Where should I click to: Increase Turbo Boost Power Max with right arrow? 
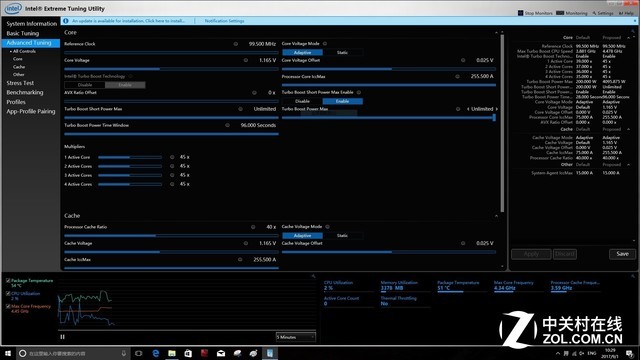click(x=497, y=109)
